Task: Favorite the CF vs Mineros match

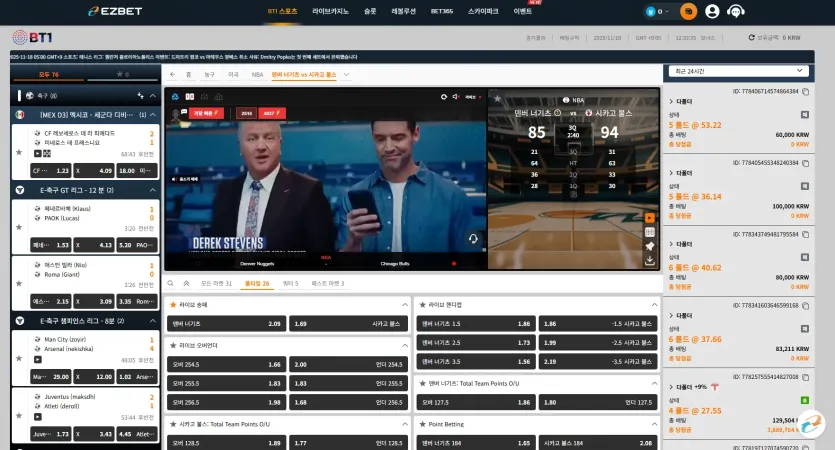Action: pyautogui.click(x=19, y=152)
